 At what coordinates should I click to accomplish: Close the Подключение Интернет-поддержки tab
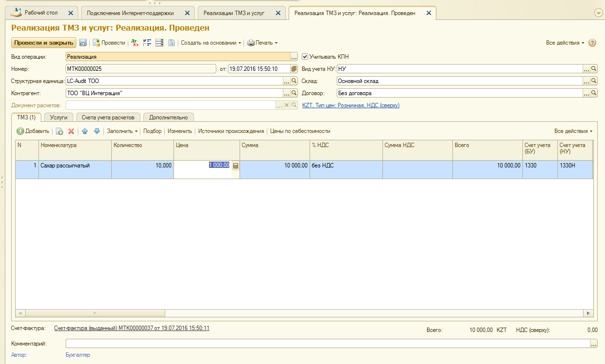tap(187, 13)
